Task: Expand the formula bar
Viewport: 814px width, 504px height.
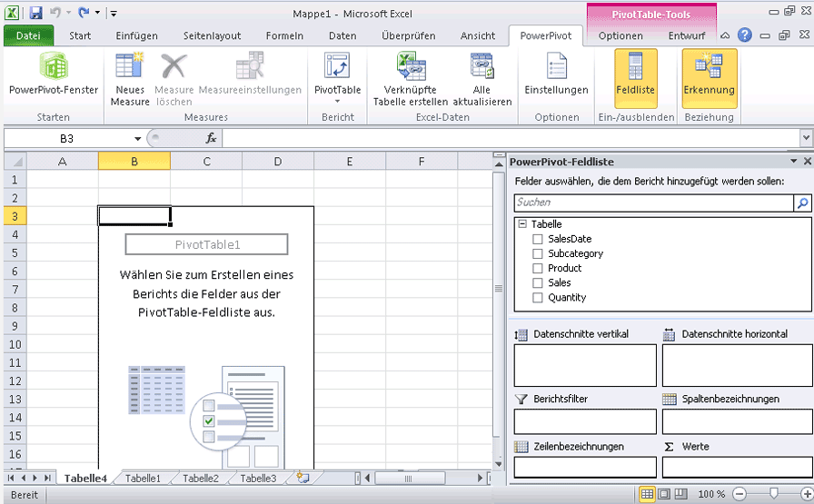Action: click(x=806, y=138)
